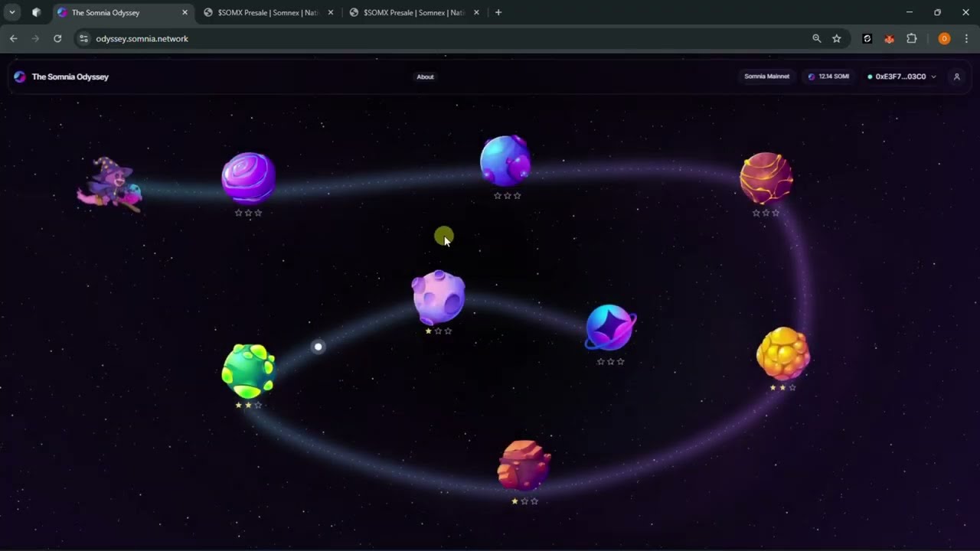Click the witch on broomstick character
980x551 pixels.
110,185
